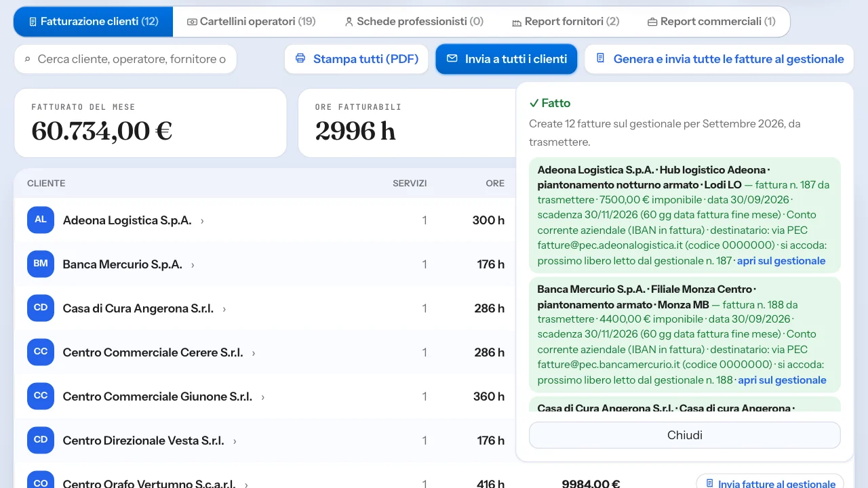Screen dimensions: 868x488
Task: Expand Adeona Logistica S.p.A. row chevron
Action: (202, 221)
